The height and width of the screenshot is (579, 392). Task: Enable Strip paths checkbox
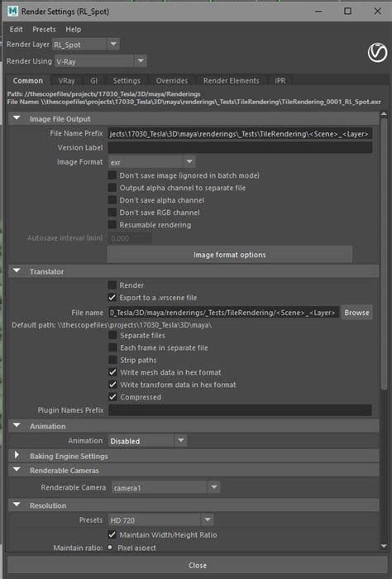tap(112, 360)
